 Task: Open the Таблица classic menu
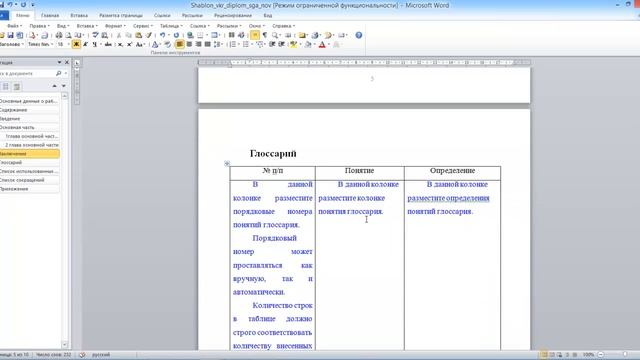(171, 26)
